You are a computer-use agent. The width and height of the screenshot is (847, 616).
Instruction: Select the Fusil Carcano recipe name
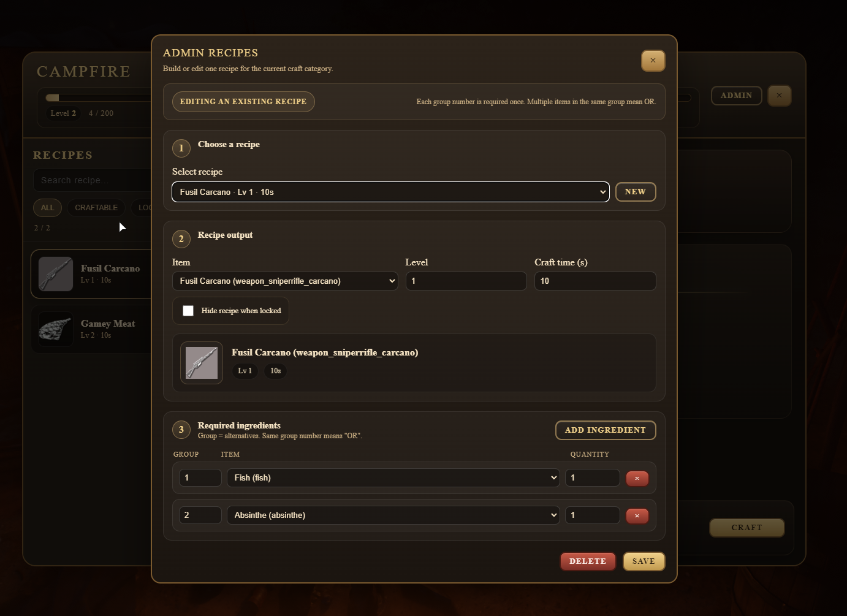point(110,268)
